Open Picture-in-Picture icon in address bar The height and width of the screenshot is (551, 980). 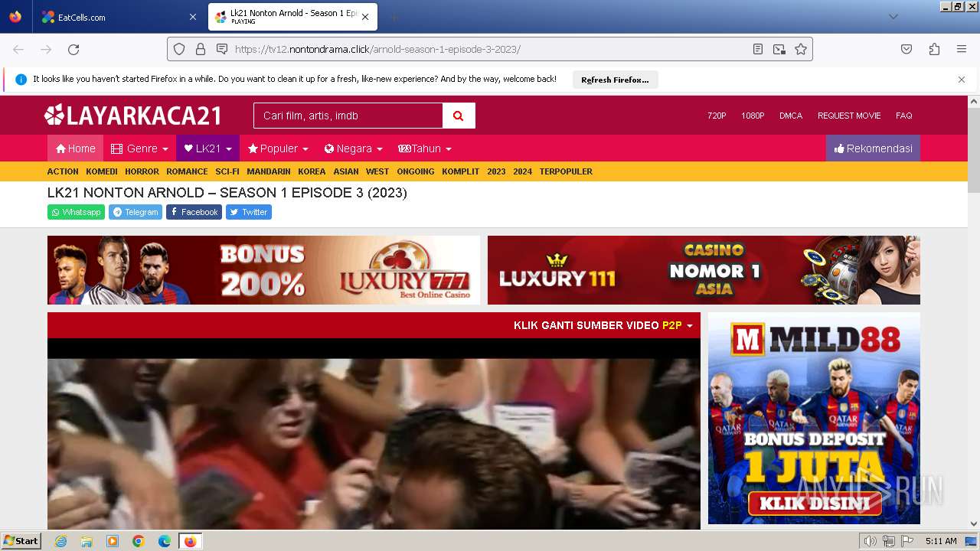point(779,49)
